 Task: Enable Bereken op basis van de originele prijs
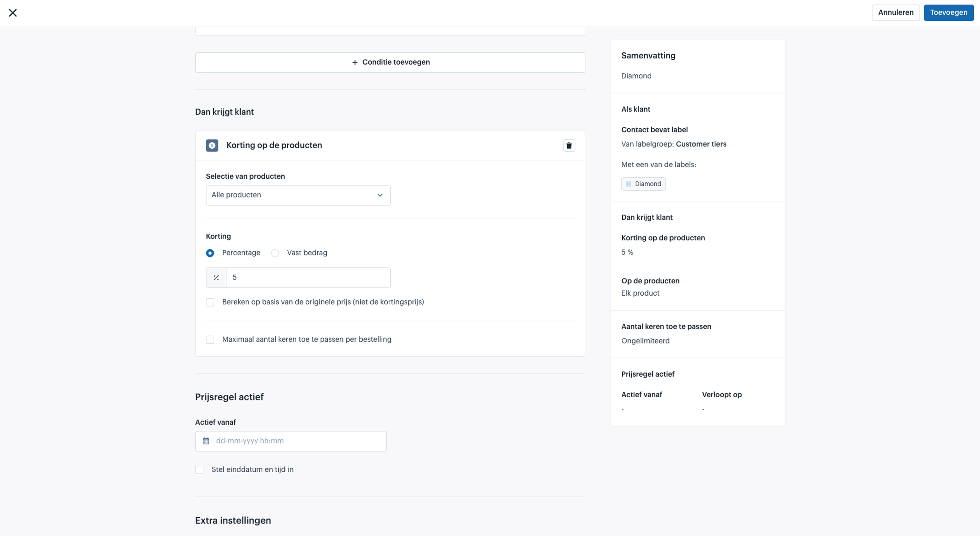[x=210, y=302]
